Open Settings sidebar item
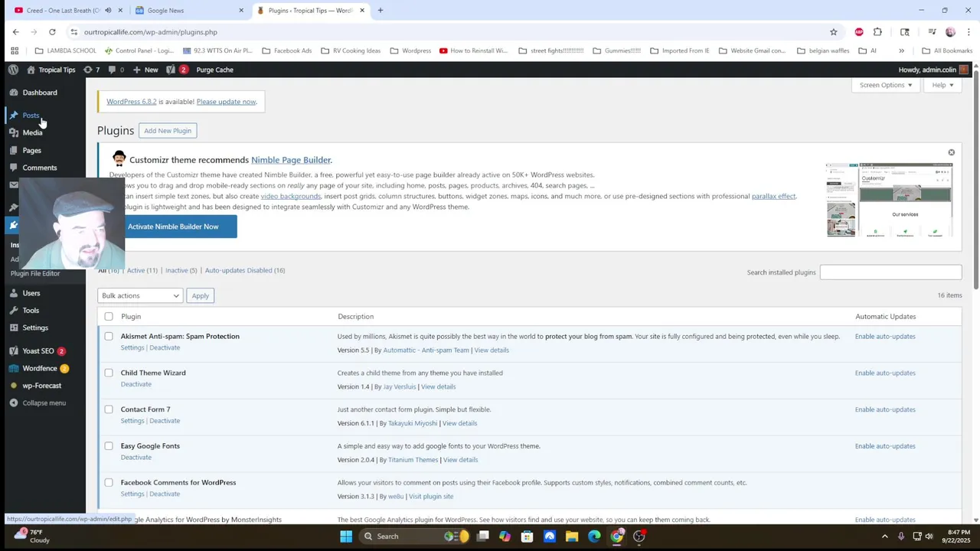This screenshot has width=980, height=551. click(x=35, y=328)
